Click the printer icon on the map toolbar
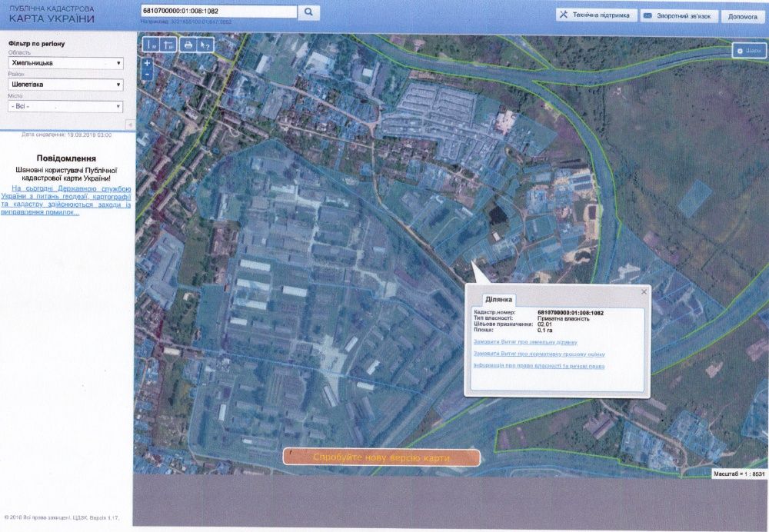Screen dimensions: 769x532 click(x=188, y=45)
